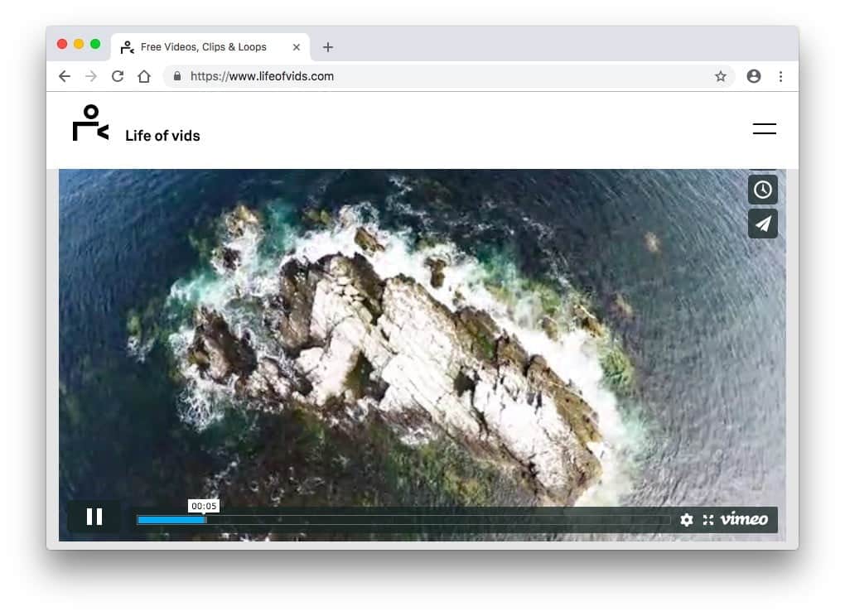Pause the playing video
845x616 pixels.
coord(94,517)
